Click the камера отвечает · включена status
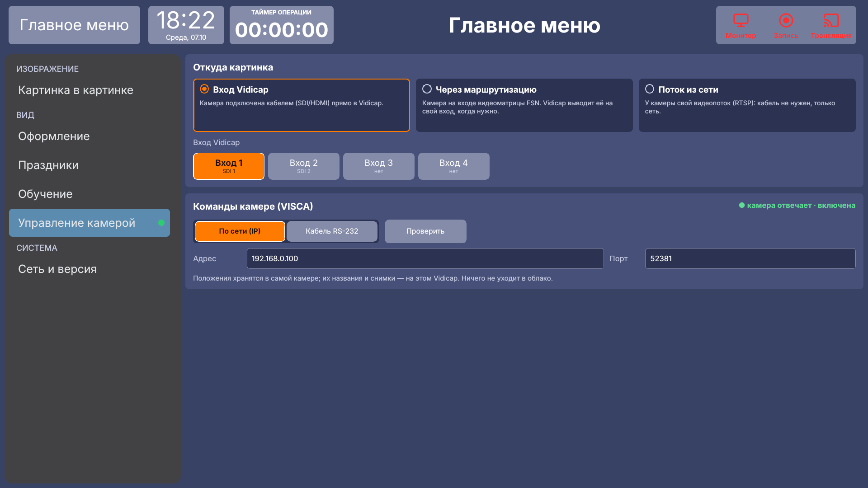 797,205
